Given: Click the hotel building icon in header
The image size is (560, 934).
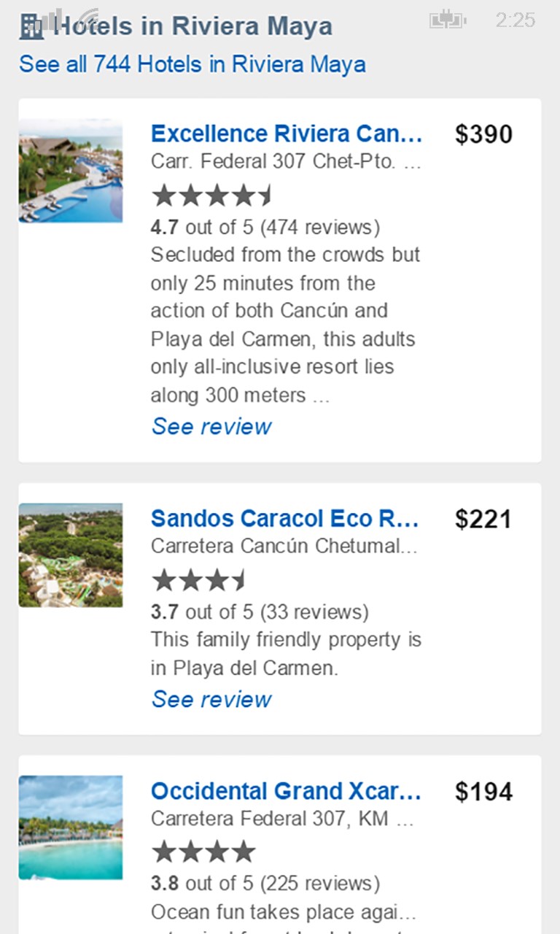Looking at the screenshot, I should click(31, 27).
